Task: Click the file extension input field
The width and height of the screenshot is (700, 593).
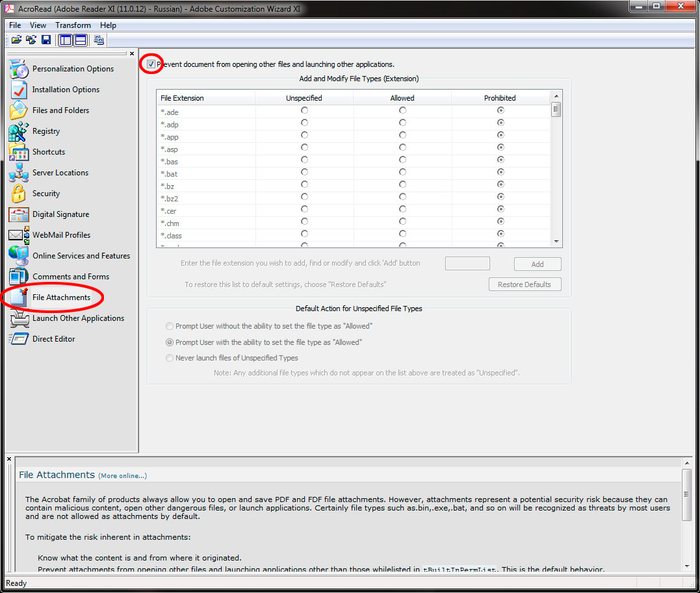Action: (467, 263)
